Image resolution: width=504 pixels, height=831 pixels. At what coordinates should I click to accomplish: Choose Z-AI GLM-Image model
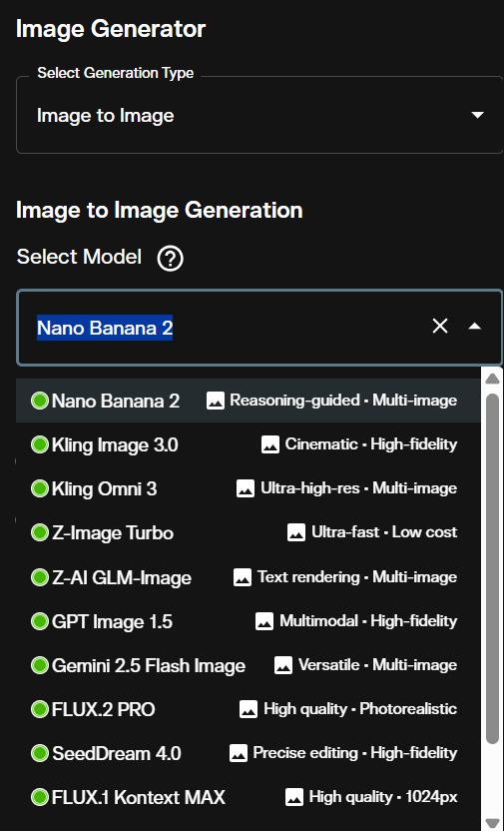click(249, 577)
